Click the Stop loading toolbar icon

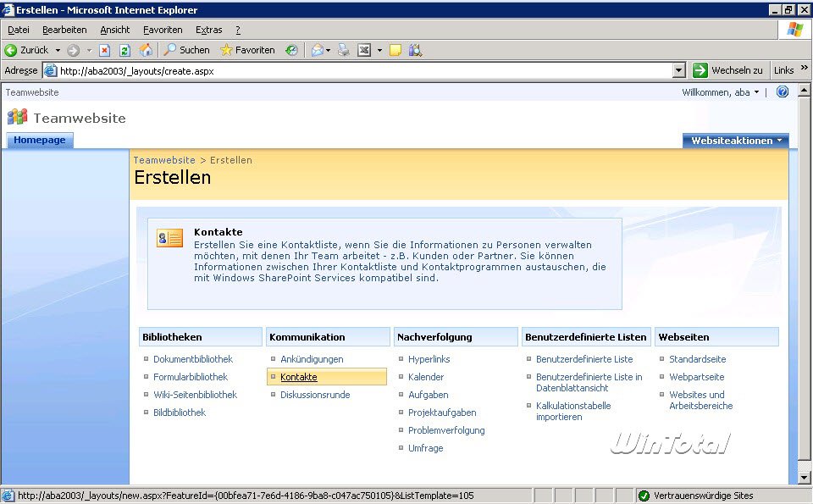[105, 50]
